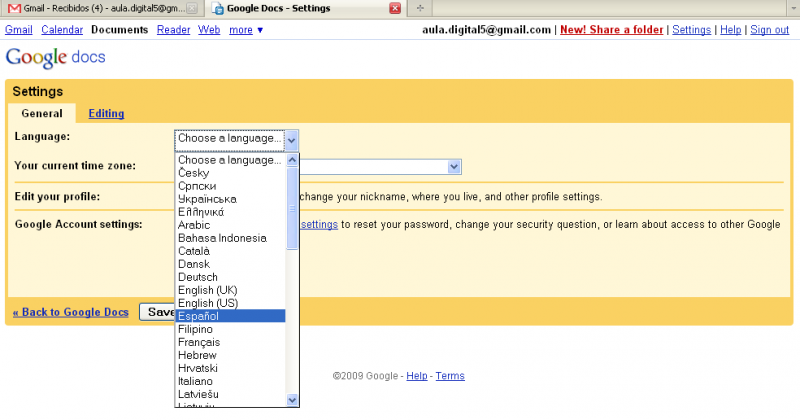This screenshot has height=420, width=800.
Task: Select English (UK) from the language list
Action: click(230, 290)
